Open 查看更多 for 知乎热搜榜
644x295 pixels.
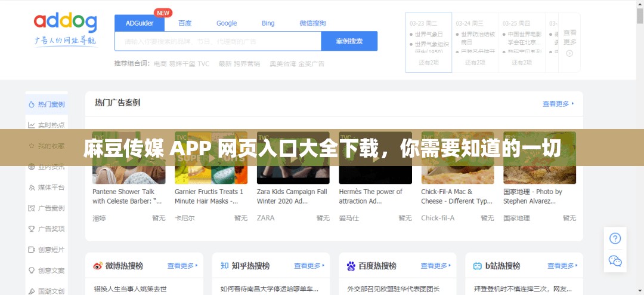(309, 266)
